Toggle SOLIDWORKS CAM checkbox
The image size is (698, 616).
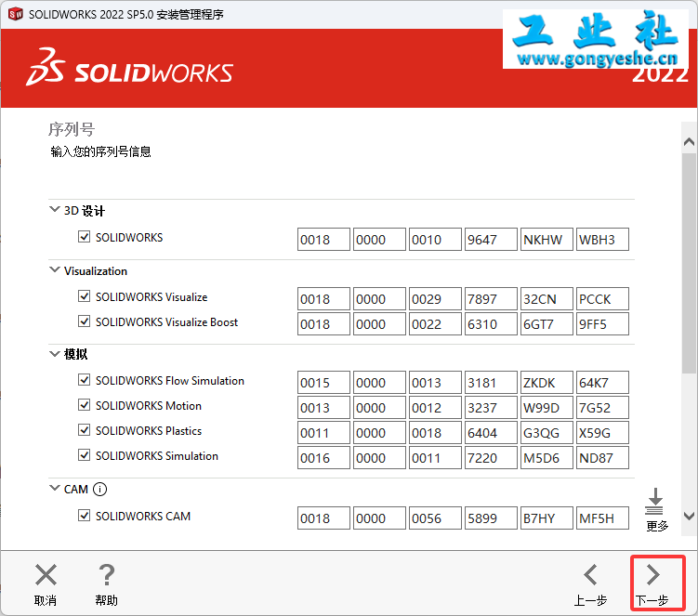[x=84, y=516]
